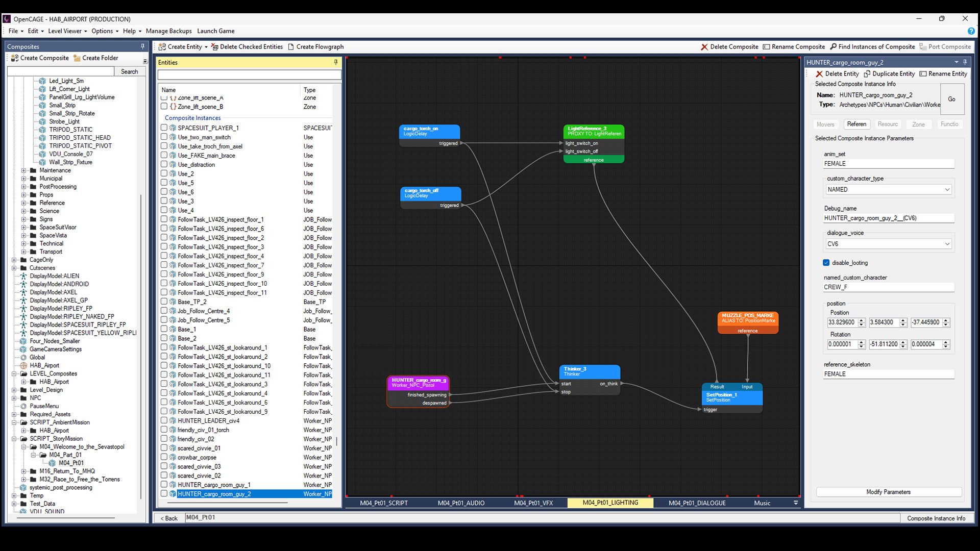Click the Create Entity icon
Image resolution: width=980 pixels, height=551 pixels.
pyautogui.click(x=162, y=47)
